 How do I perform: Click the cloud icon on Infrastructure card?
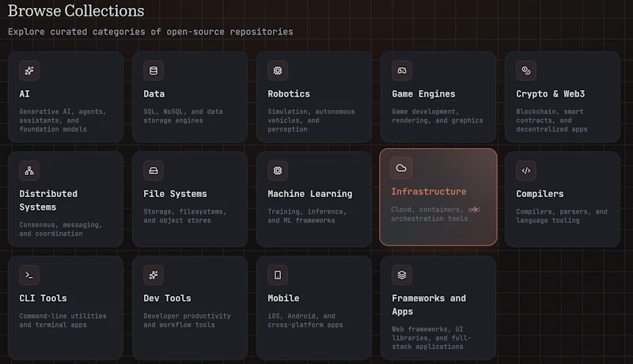pos(401,168)
